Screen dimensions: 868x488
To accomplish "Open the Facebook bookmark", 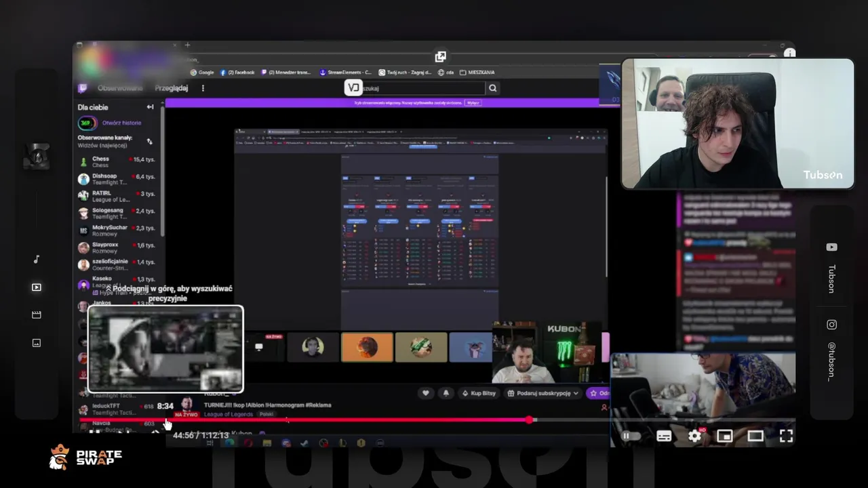I will click(237, 73).
